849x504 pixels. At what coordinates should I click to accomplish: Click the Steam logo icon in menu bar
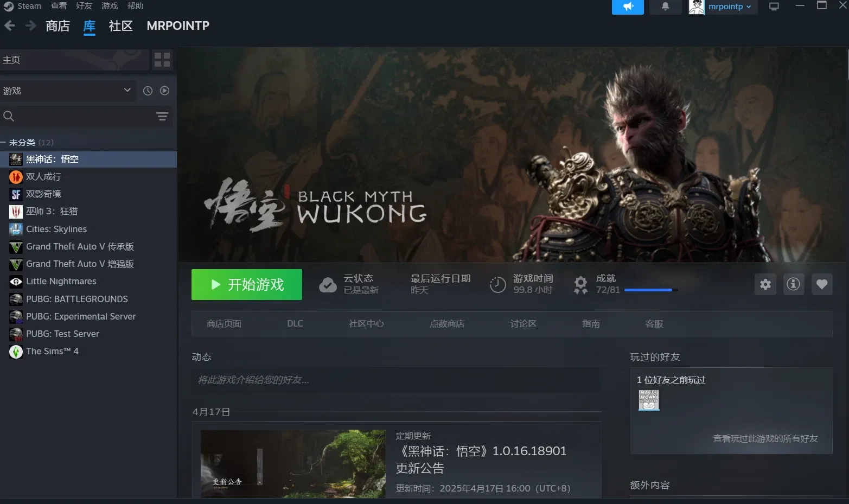click(8, 6)
